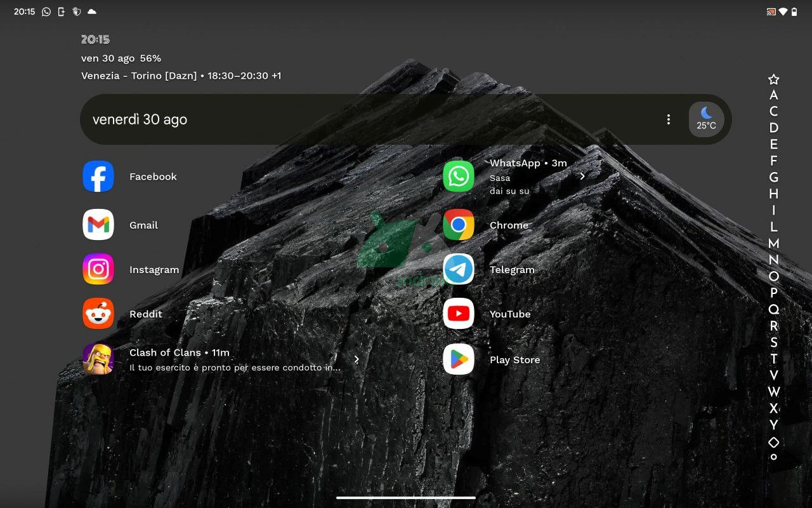Screen dimensions: 812x508
Task: Tap the Chrome label
Action: click(x=509, y=225)
